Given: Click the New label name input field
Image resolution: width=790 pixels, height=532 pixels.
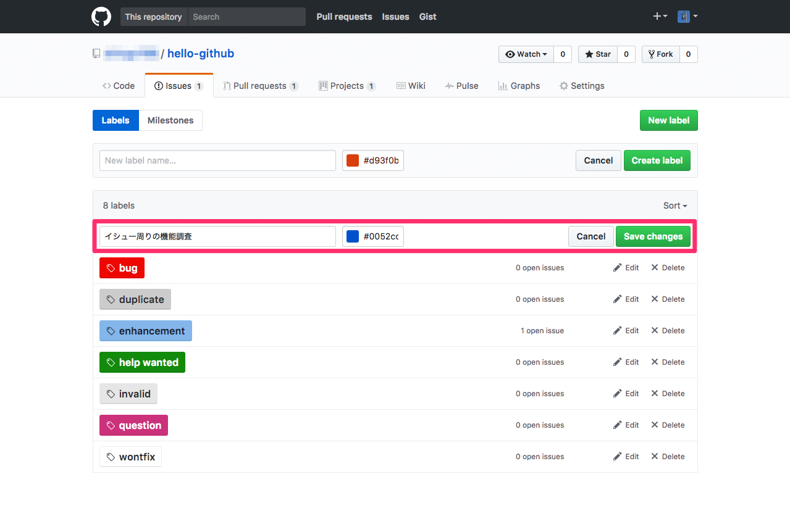Looking at the screenshot, I should 217,160.
